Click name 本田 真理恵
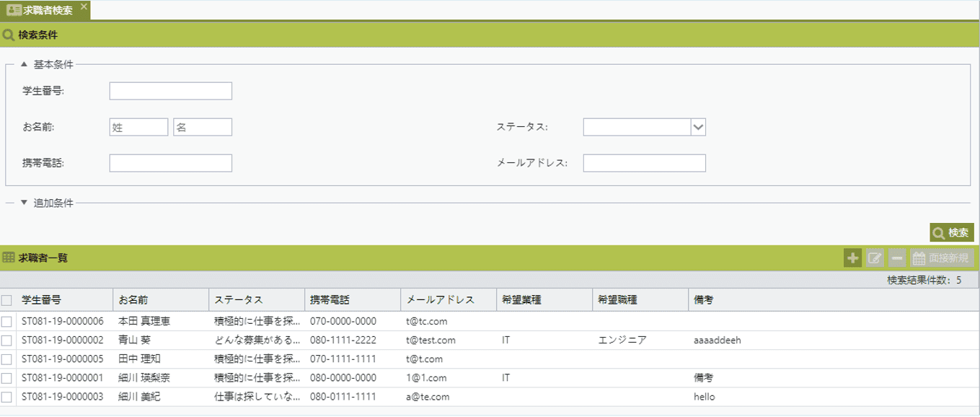Image resolution: width=980 pixels, height=417 pixels. 144,322
